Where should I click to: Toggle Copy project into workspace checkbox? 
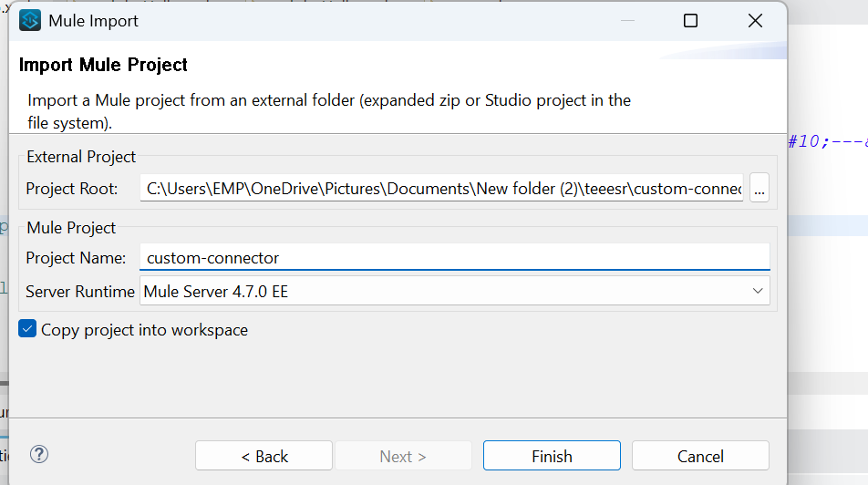27,330
